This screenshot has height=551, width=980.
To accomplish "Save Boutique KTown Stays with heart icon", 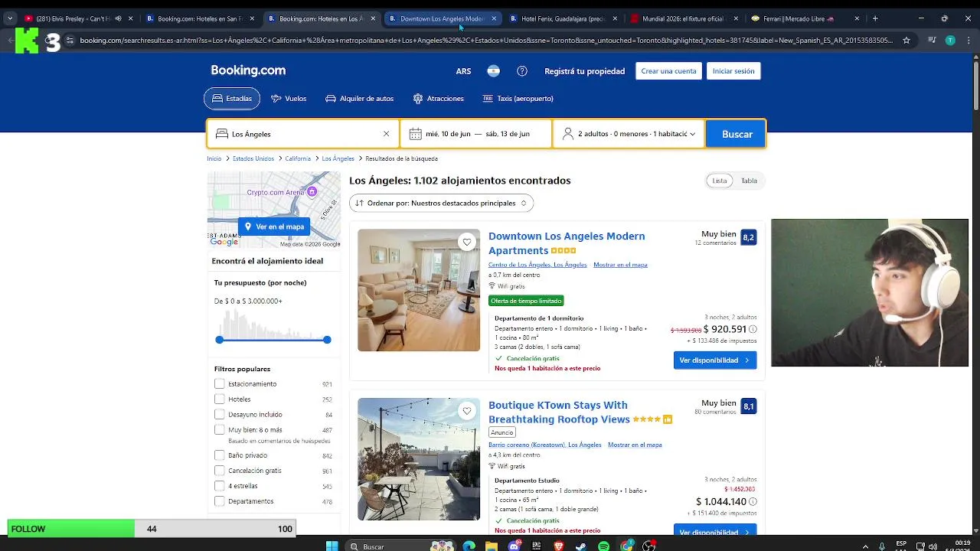I will point(467,411).
